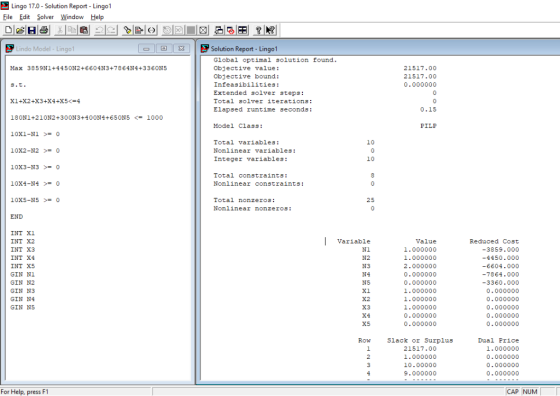Click the Close All windows icon
The width and height of the screenshot is (560, 396).
click(231, 30)
